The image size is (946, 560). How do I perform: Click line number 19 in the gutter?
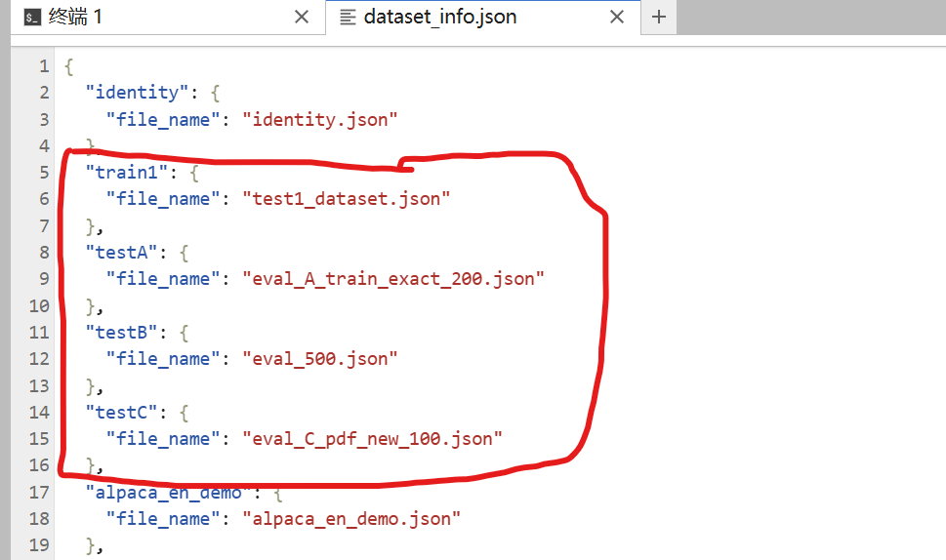tap(39, 545)
